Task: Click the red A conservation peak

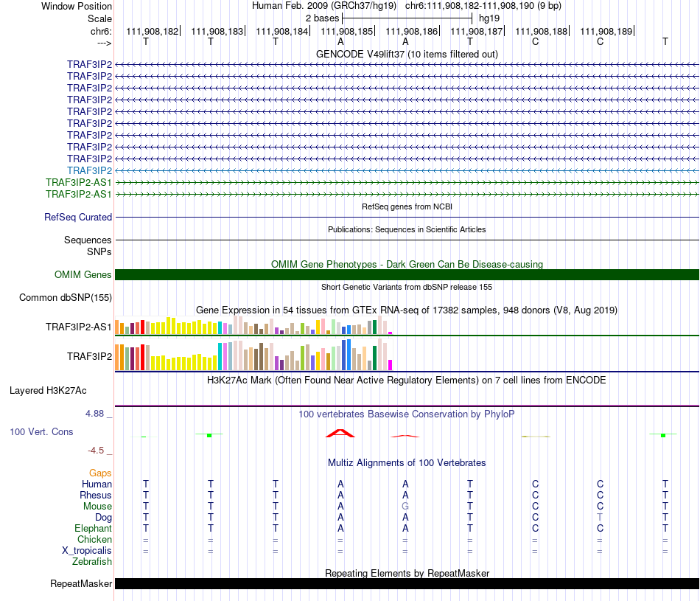Action: [340, 433]
